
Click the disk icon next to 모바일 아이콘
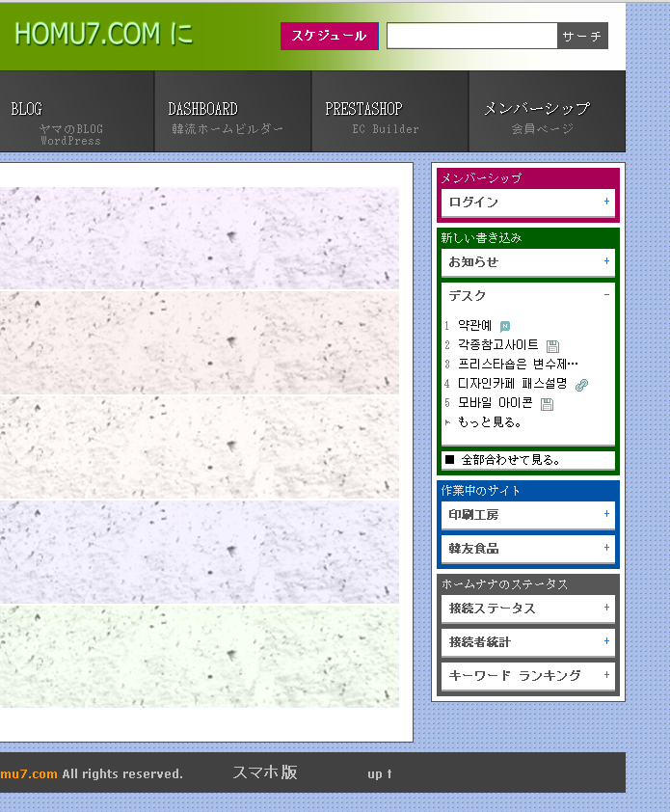pyautogui.click(x=547, y=404)
